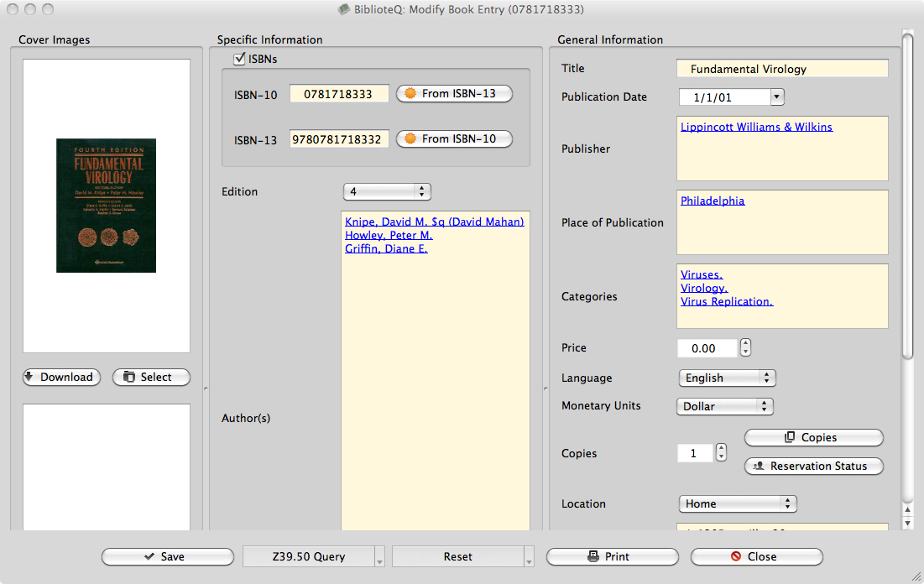
Task: Print the book entry
Action: (612, 556)
